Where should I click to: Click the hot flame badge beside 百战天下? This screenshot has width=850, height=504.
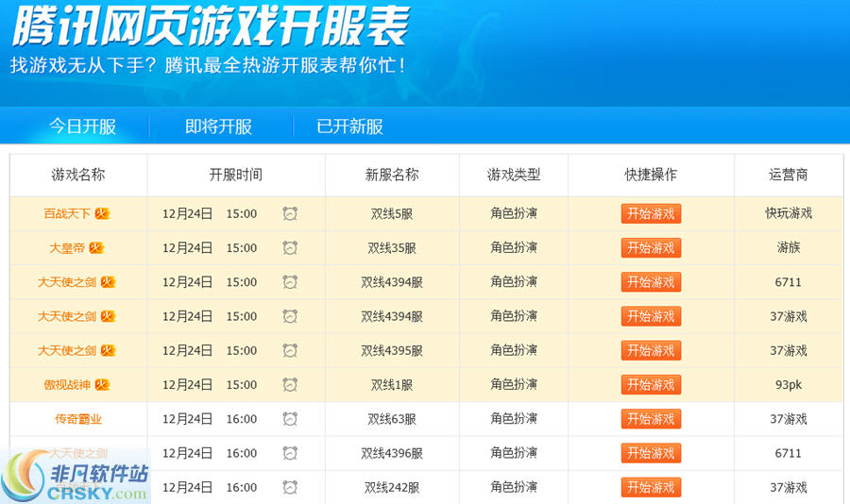click(x=102, y=214)
